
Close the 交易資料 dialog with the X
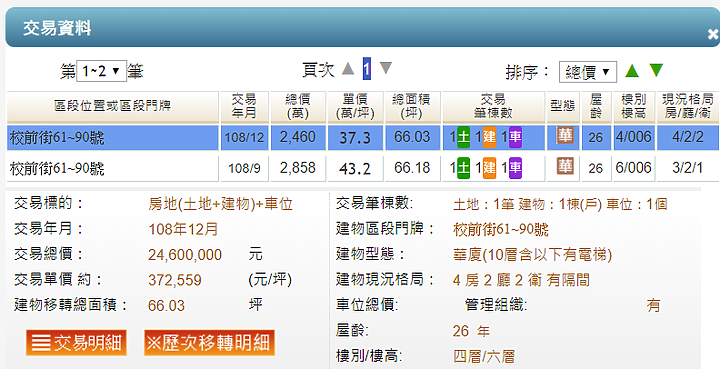point(713,34)
